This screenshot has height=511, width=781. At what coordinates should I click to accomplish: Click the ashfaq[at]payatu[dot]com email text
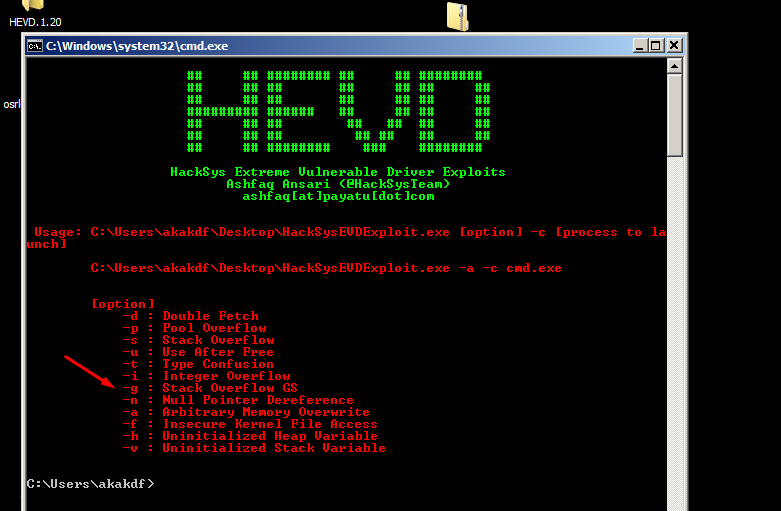pos(338,196)
